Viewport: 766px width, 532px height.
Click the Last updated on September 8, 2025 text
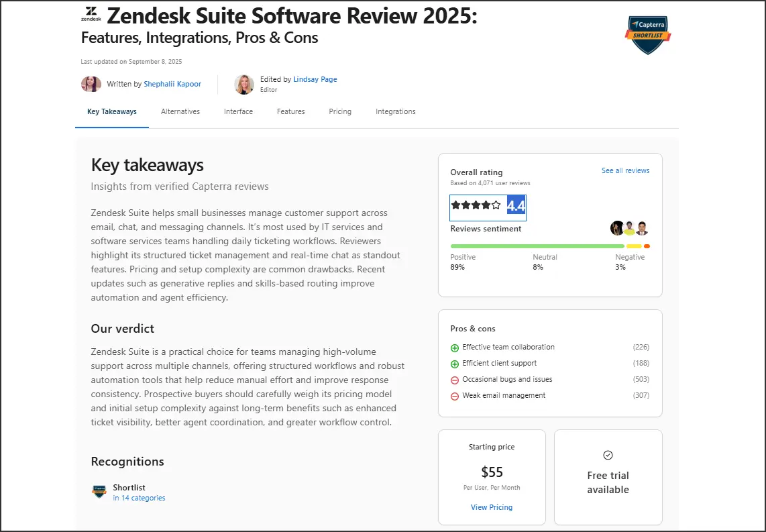click(x=131, y=62)
